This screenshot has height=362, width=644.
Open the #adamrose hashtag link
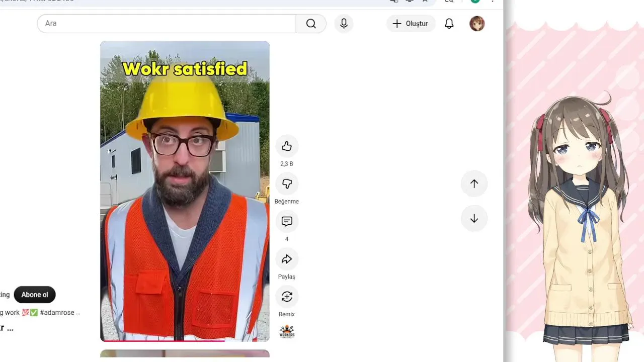pyautogui.click(x=57, y=313)
